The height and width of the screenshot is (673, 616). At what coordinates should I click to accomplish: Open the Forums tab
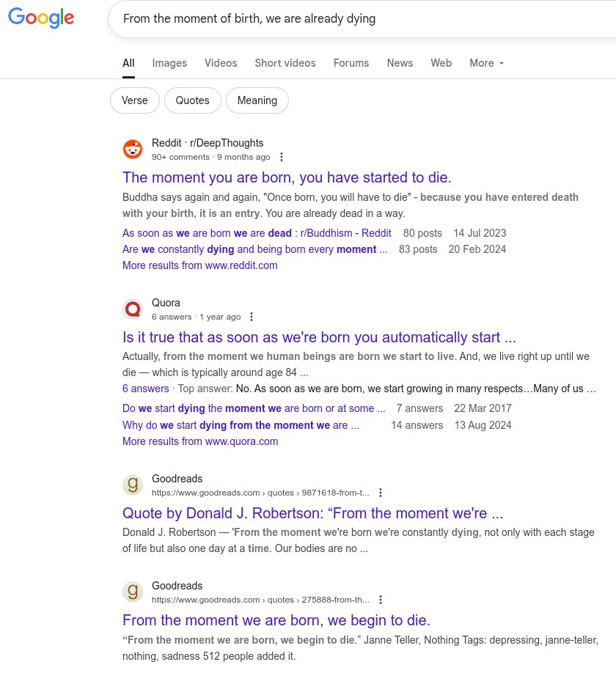(351, 63)
